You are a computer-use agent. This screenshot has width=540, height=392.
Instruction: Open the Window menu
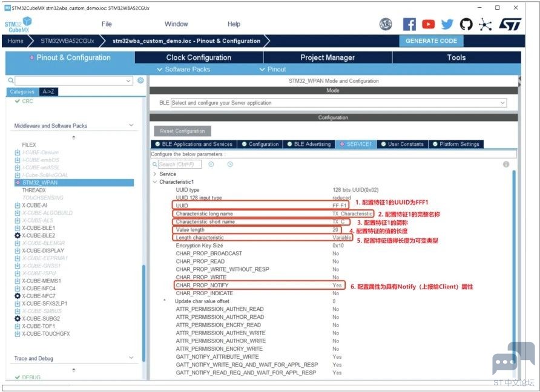(176, 24)
